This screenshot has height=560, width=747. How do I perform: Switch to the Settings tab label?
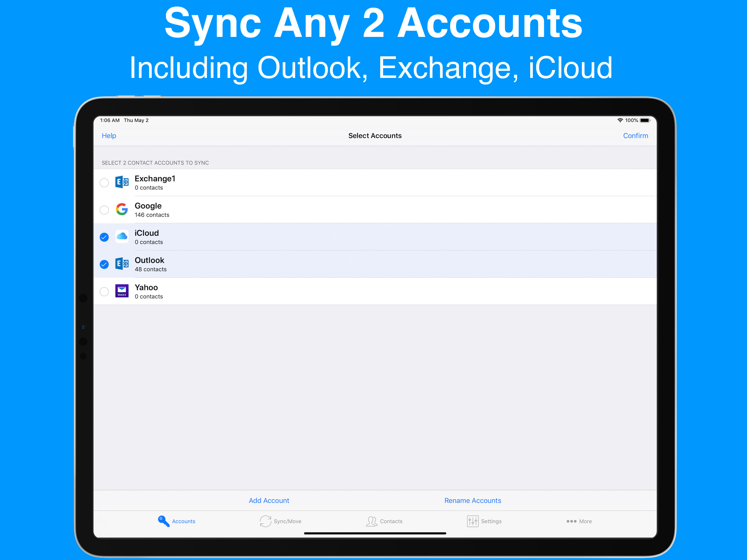pos(491,521)
